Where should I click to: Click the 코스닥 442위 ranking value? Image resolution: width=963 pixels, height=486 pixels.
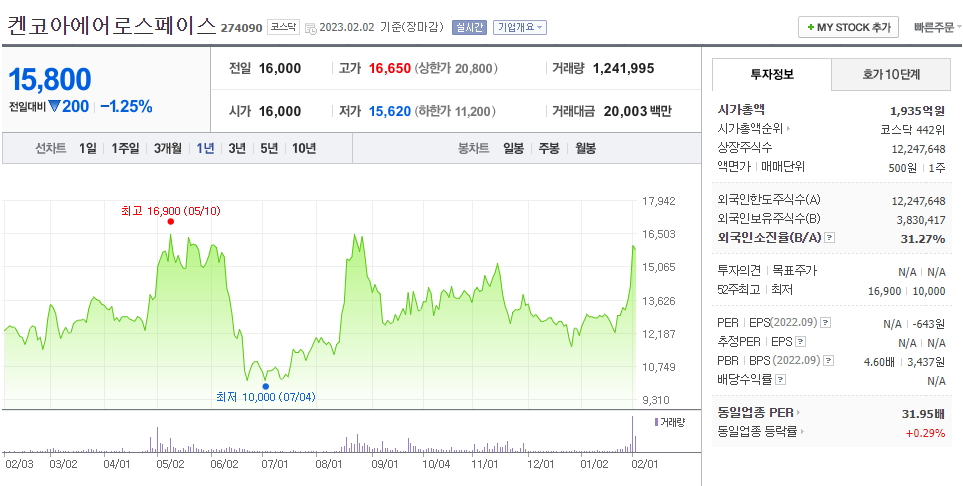(x=913, y=130)
